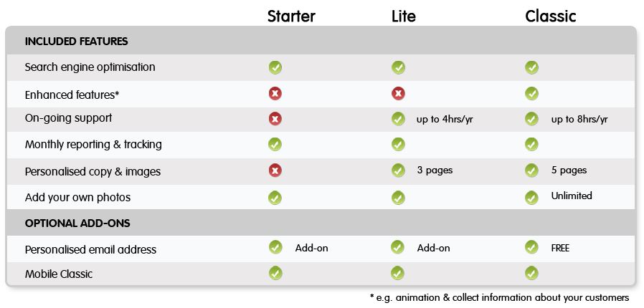Click the Unlimited text for Classic photos
This screenshot has width=644, height=308.
click(572, 196)
